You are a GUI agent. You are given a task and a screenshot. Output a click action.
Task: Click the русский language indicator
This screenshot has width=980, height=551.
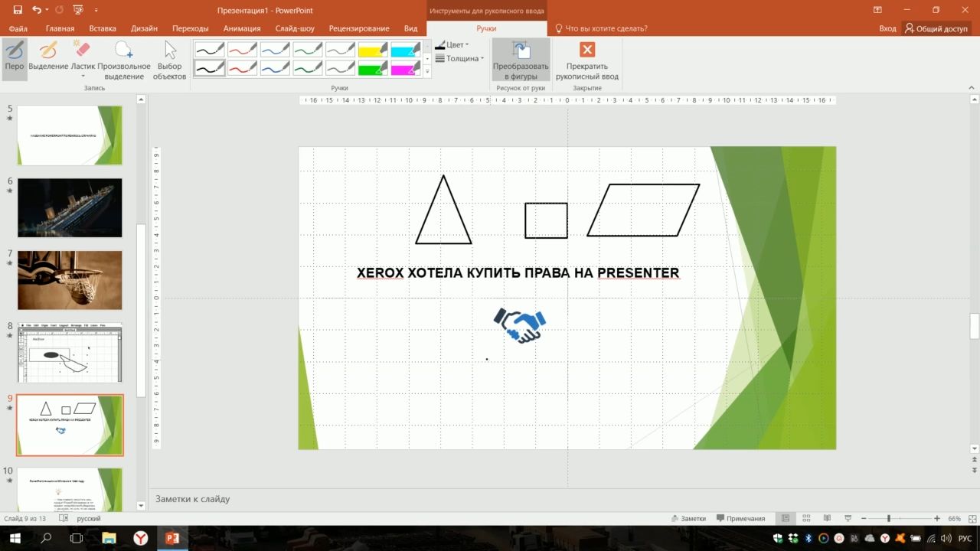(89, 518)
